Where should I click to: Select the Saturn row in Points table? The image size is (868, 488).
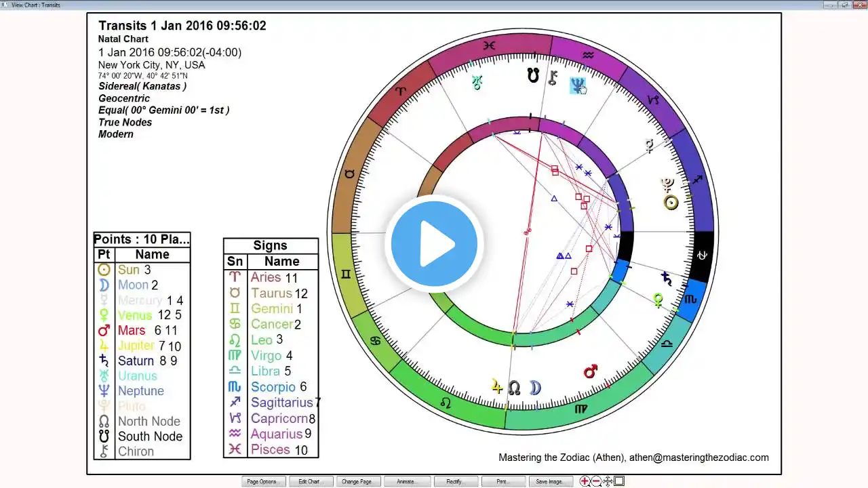click(x=142, y=361)
